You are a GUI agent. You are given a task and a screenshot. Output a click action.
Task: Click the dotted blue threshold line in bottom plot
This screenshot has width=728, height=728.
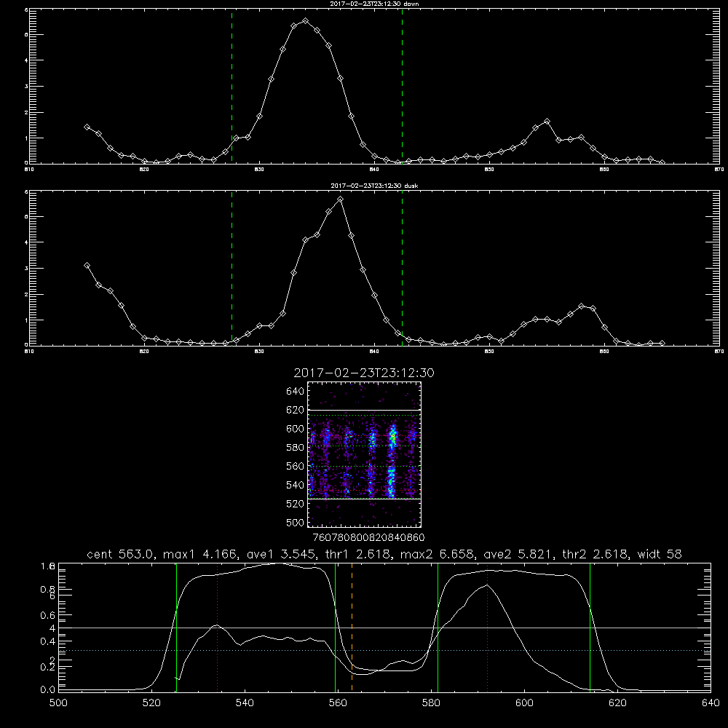pyautogui.click(x=384, y=650)
